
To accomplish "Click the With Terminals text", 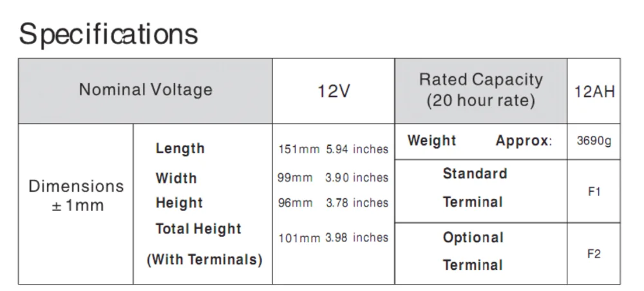I will [204, 260].
